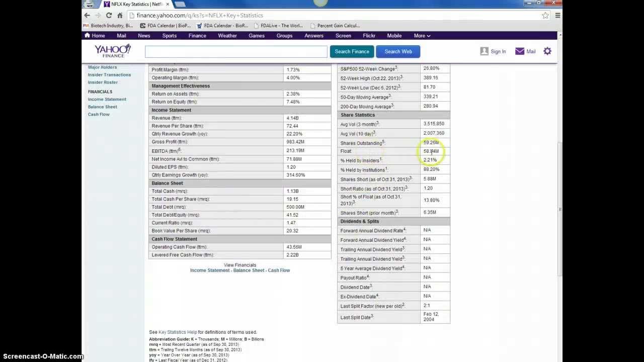Reload the page with refresh icon
The image size is (644, 362).
(x=109, y=16)
